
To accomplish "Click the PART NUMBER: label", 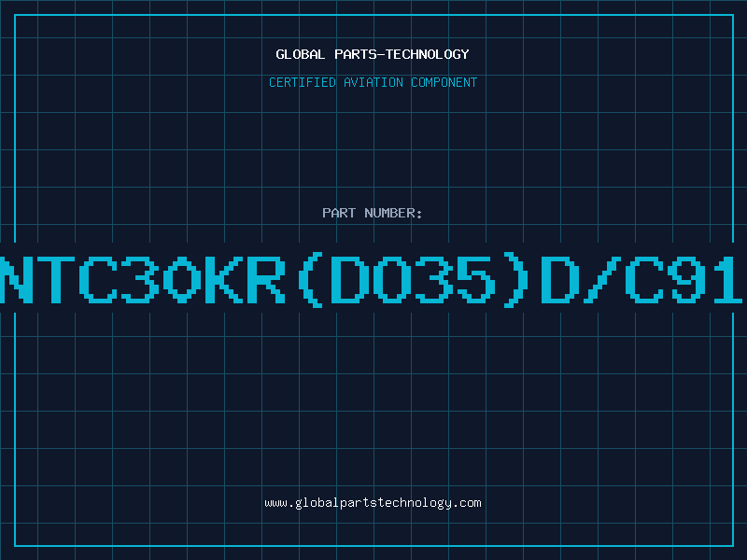I will 373,213.
